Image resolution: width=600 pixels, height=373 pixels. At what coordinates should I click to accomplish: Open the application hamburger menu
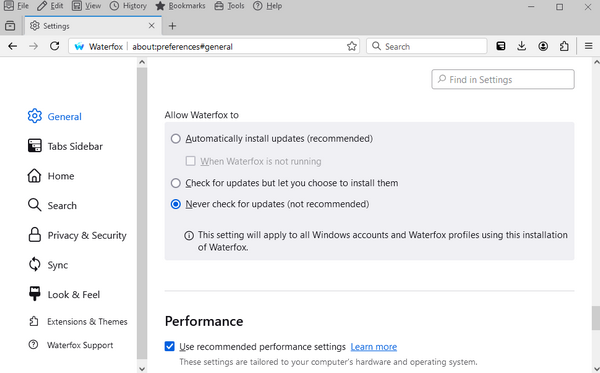click(x=589, y=46)
